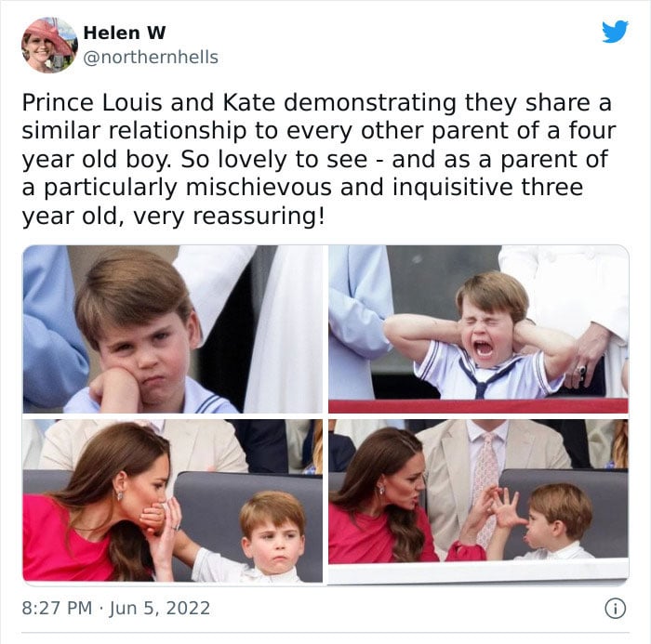This screenshot has width=651, height=644.
Task: Click the divider line below the timestamp
Action: click(325, 633)
